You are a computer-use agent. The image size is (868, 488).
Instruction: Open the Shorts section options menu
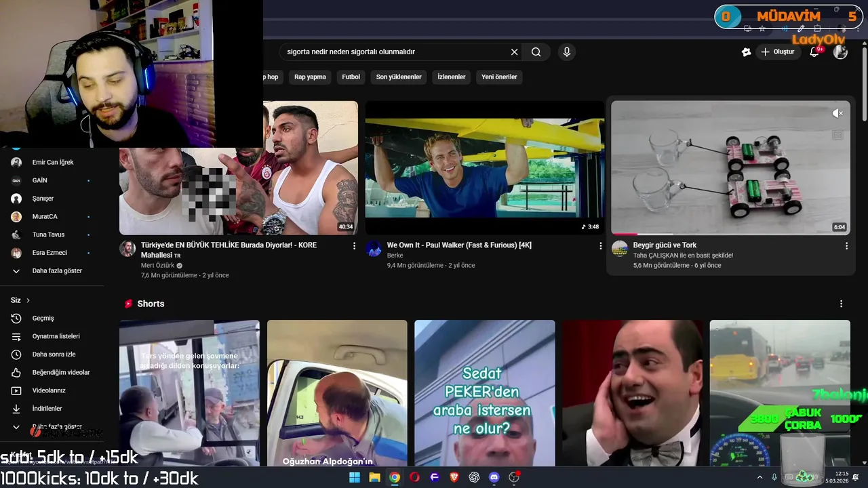point(841,304)
